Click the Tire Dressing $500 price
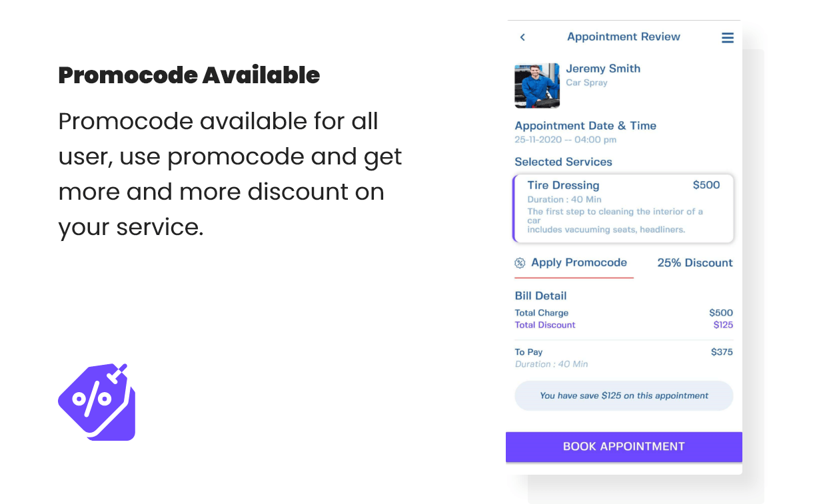The height and width of the screenshot is (504, 821). click(706, 185)
